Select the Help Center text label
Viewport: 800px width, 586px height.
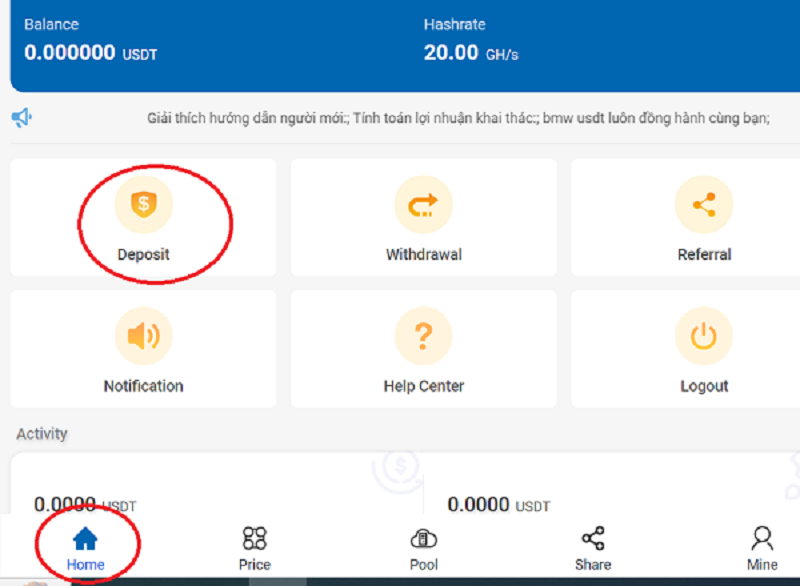(424, 386)
